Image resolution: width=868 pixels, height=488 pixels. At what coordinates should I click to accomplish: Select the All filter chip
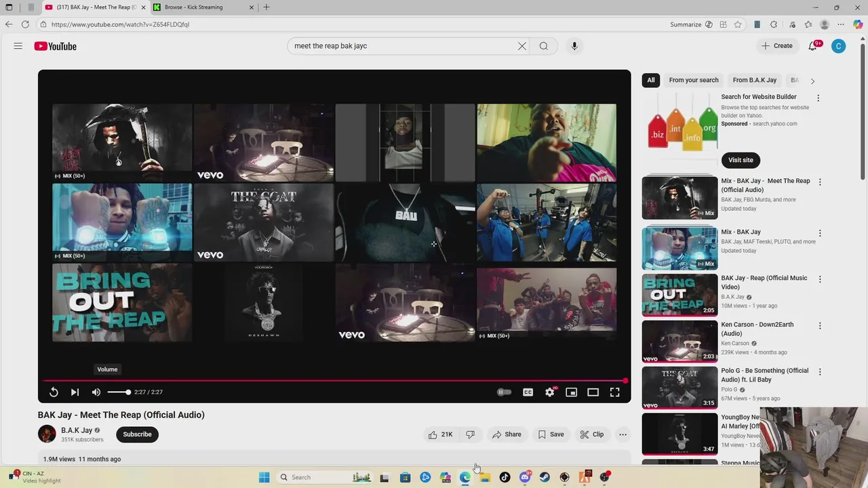pos(651,80)
